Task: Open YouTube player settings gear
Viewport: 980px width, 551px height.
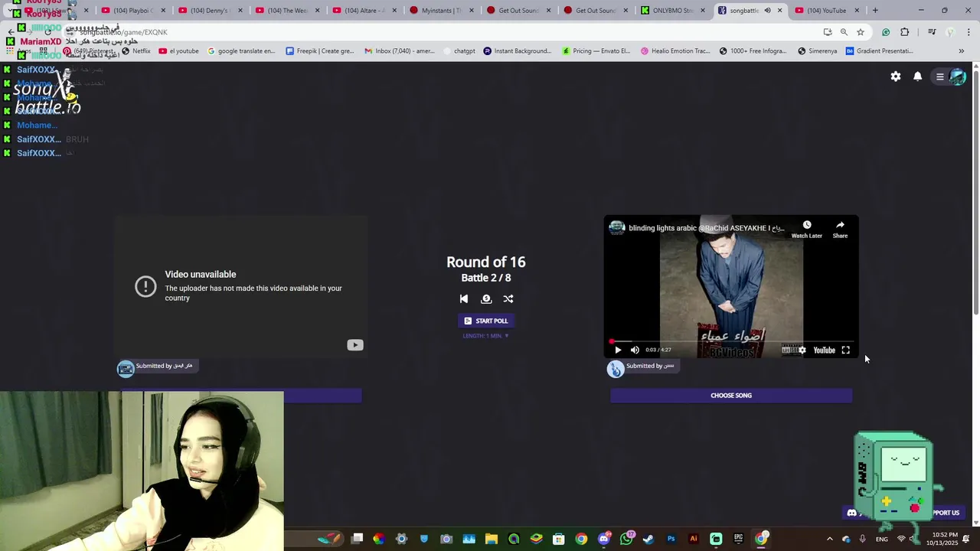Action: point(802,350)
